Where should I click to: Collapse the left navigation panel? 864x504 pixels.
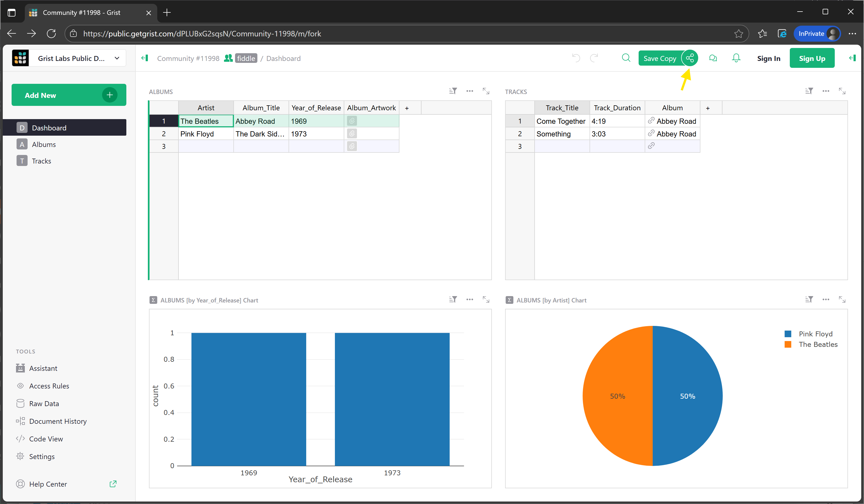coord(145,58)
